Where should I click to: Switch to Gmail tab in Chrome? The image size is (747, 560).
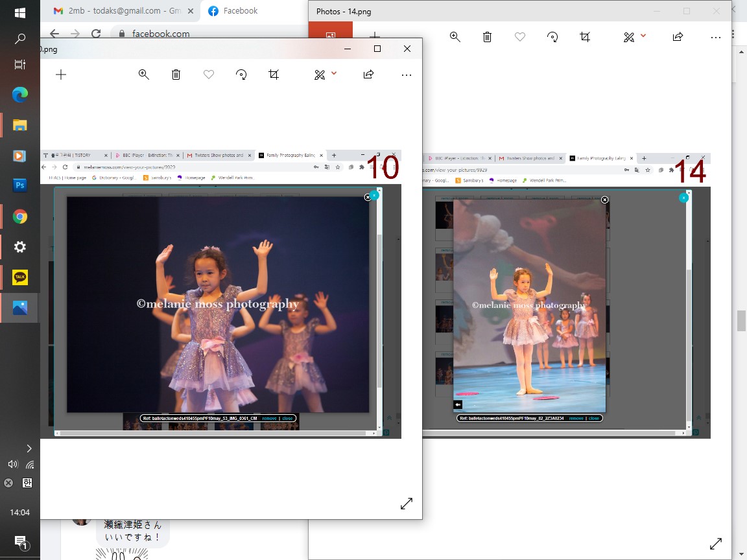pos(119,10)
